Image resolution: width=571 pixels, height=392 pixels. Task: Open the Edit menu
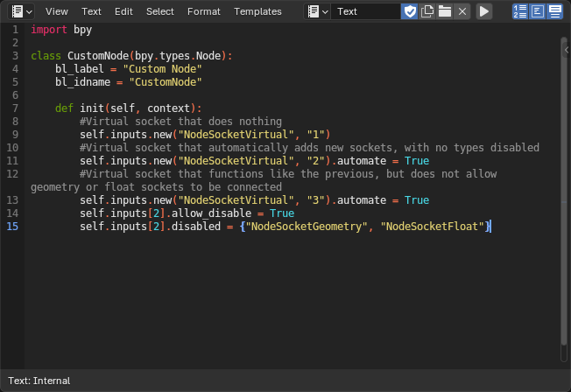tap(123, 11)
